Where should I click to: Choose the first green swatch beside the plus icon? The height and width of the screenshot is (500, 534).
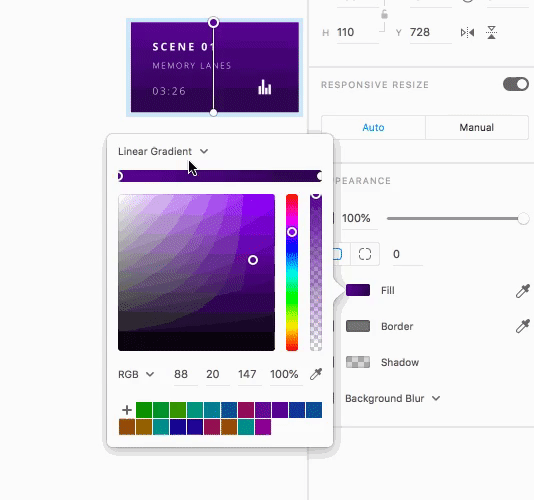coord(144,410)
